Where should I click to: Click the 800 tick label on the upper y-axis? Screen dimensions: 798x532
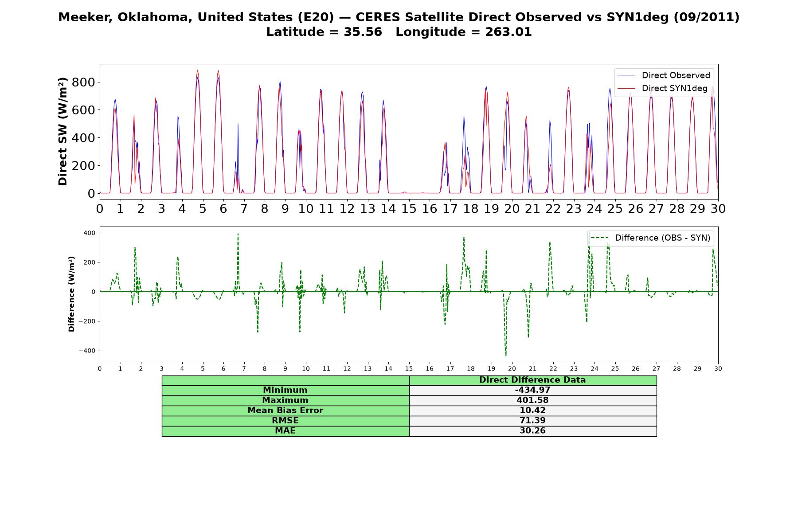(x=84, y=82)
